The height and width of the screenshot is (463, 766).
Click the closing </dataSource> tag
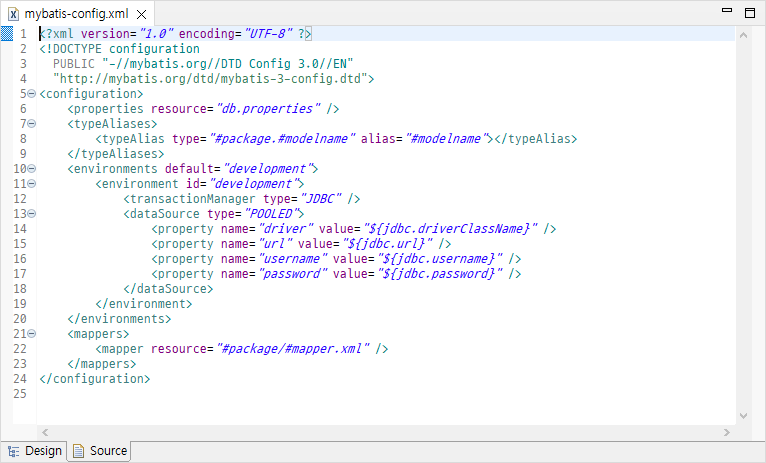coord(168,289)
